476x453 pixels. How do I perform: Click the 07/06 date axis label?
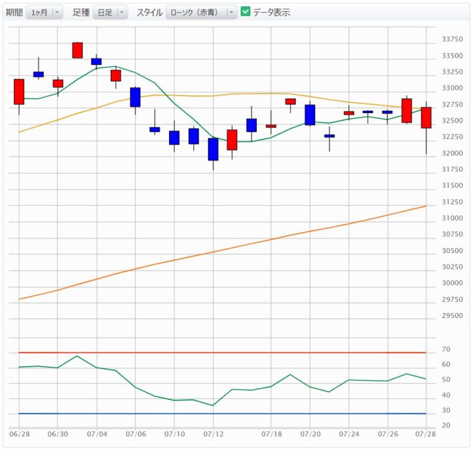click(136, 434)
